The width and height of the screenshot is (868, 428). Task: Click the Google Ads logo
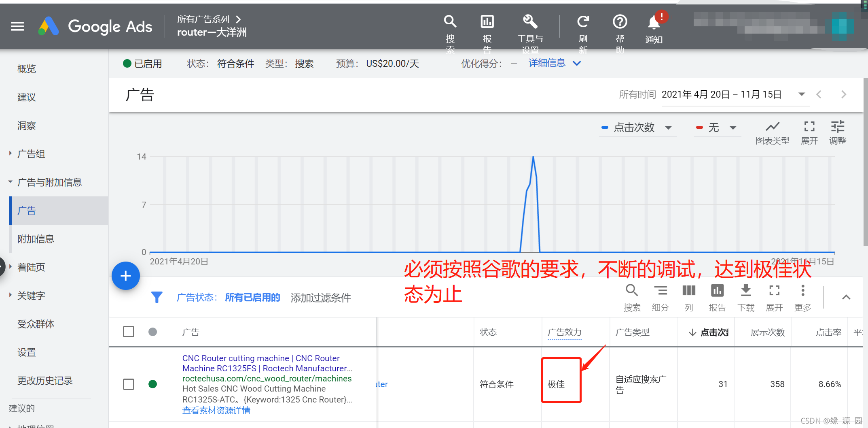[95, 27]
